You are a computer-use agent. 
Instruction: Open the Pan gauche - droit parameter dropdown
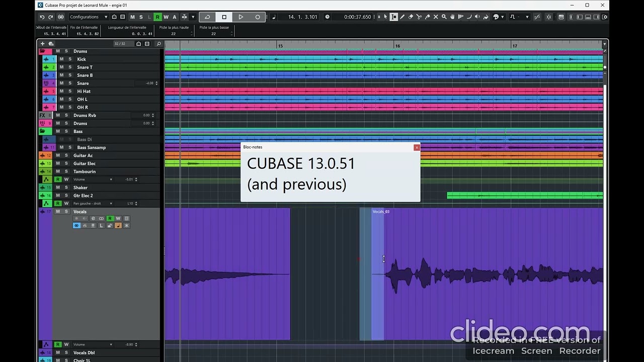click(93, 204)
